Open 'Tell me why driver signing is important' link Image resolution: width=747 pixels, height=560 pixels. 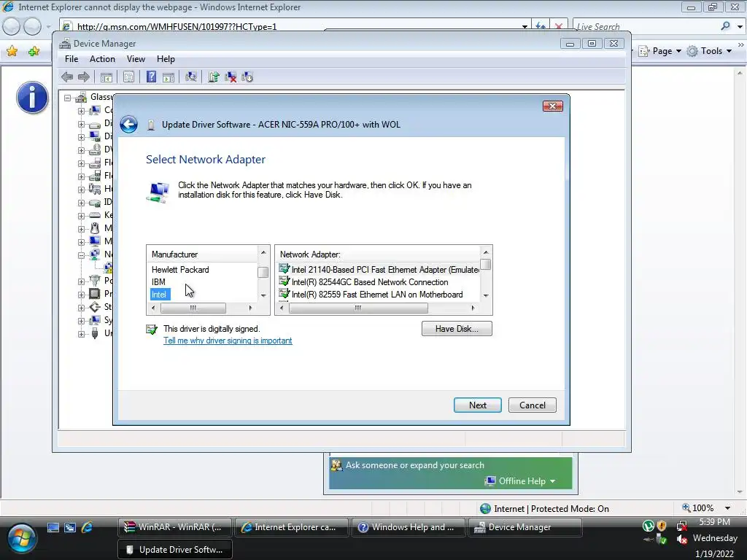(228, 341)
